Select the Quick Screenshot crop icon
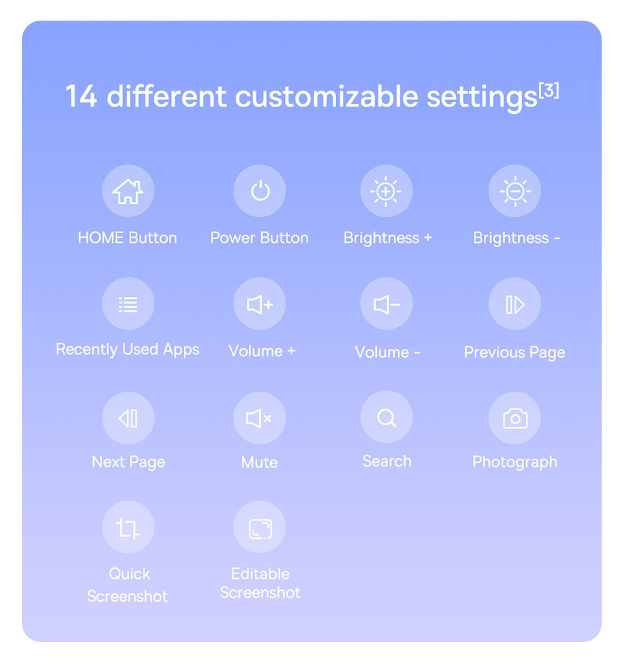Viewport: 619px width, 672px height. click(x=128, y=527)
